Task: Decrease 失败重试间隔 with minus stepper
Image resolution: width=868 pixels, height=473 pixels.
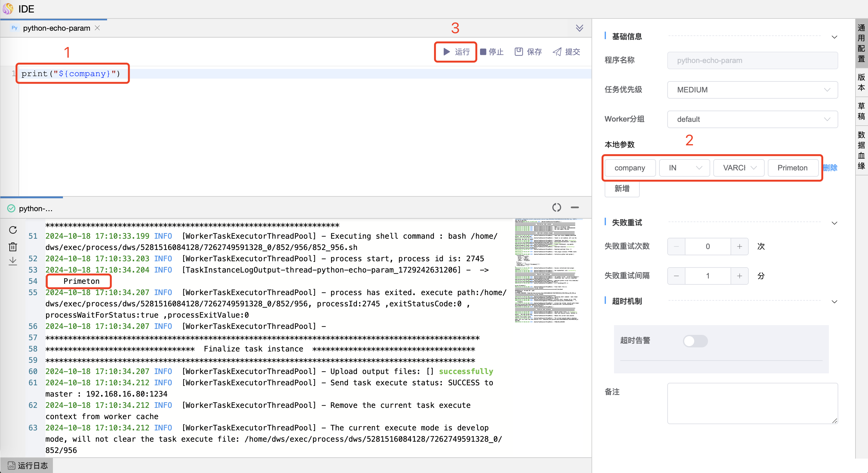Action: click(676, 276)
